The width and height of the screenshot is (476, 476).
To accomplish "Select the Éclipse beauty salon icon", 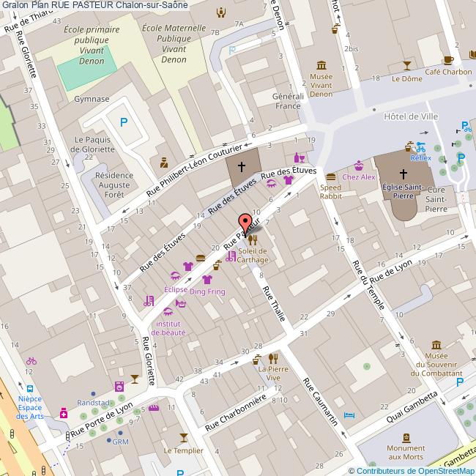I will [x=175, y=276].
